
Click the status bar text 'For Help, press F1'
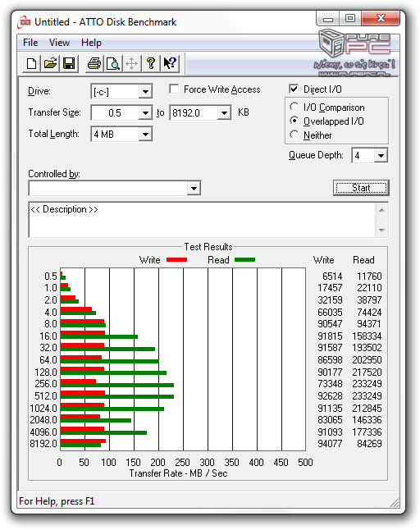[x=57, y=501]
